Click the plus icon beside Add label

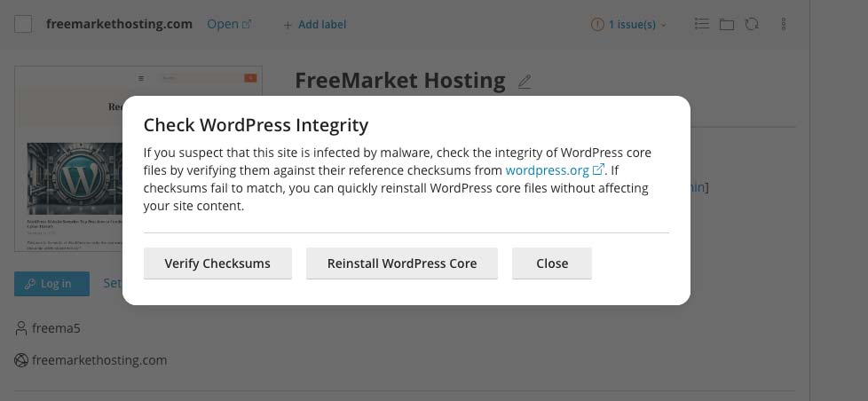coord(287,25)
